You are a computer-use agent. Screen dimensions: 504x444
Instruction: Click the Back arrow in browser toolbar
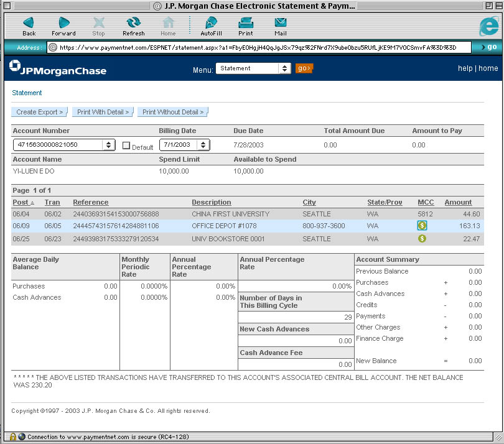(29, 22)
